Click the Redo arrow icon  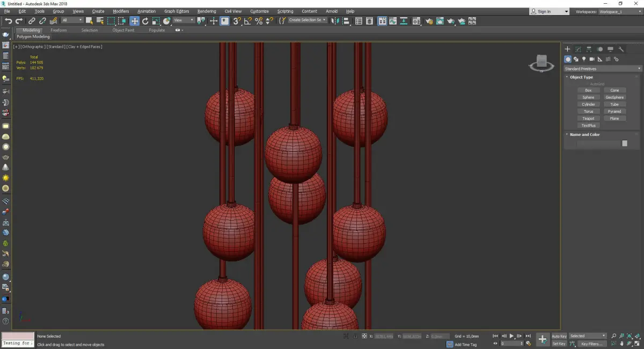[x=19, y=21]
